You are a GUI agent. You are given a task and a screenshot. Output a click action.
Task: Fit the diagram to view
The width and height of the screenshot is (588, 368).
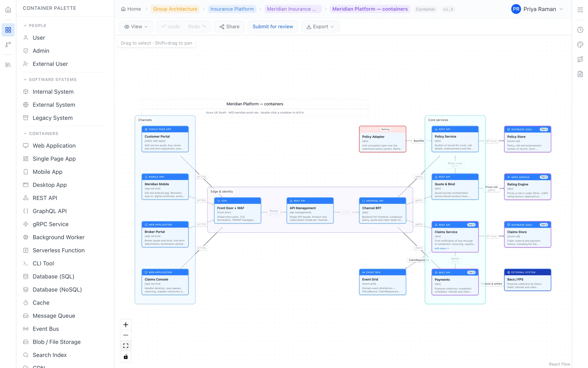coord(126,346)
